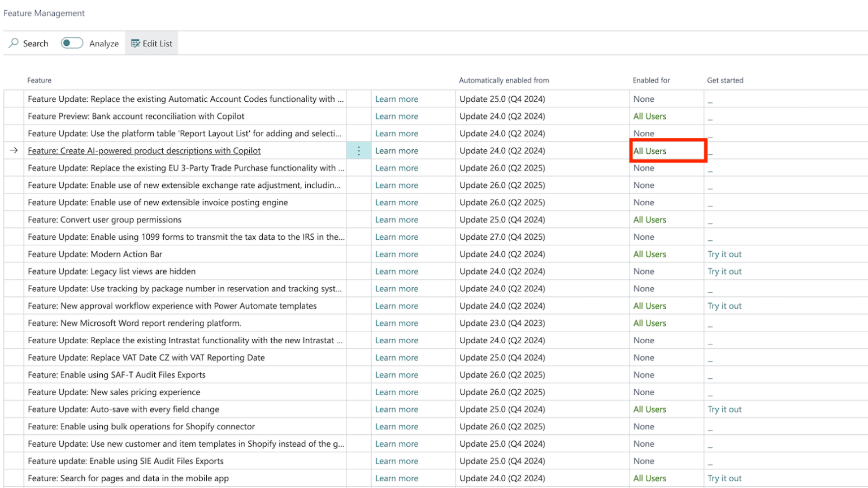This screenshot has height=488, width=868.
Task: Select Feature: Convert user group permissions row
Action: click(x=105, y=219)
